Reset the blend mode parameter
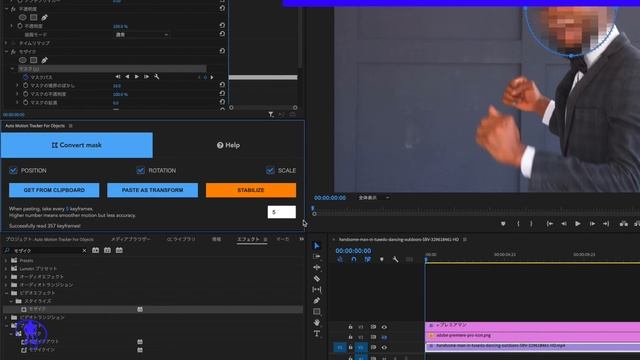Image resolution: width=640 pixels, height=360 pixels. point(222,34)
